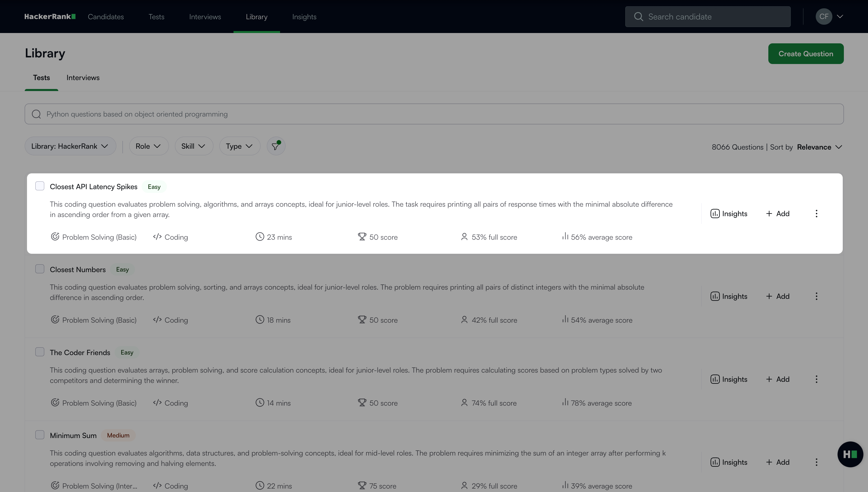Click the Create Question button
Viewport: 868px width, 492px height.
[x=805, y=54]
